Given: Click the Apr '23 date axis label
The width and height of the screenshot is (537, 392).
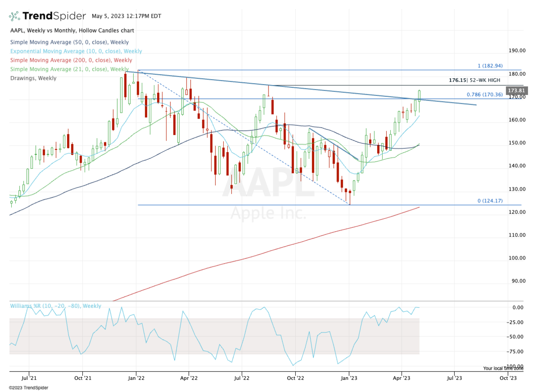Looking at the screenshot, I should [x=402, y=378].
